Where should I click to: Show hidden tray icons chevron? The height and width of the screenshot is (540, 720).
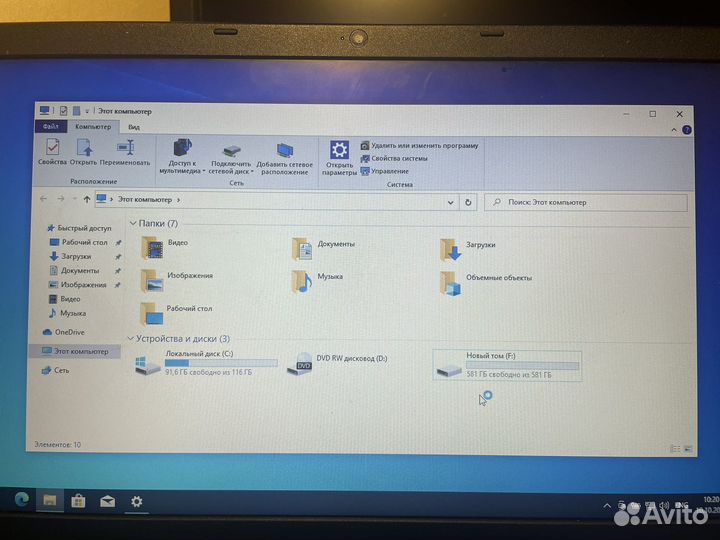607,506
